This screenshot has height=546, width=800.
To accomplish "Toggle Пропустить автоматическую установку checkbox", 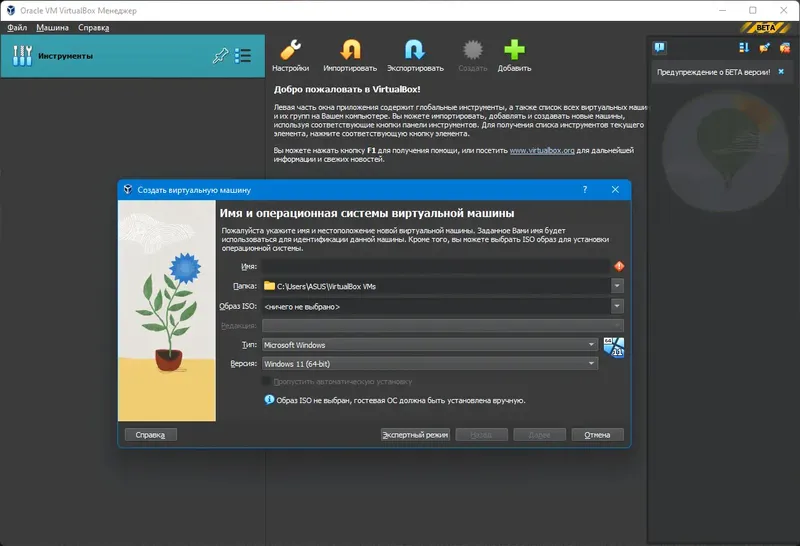I will click(266, 381).
